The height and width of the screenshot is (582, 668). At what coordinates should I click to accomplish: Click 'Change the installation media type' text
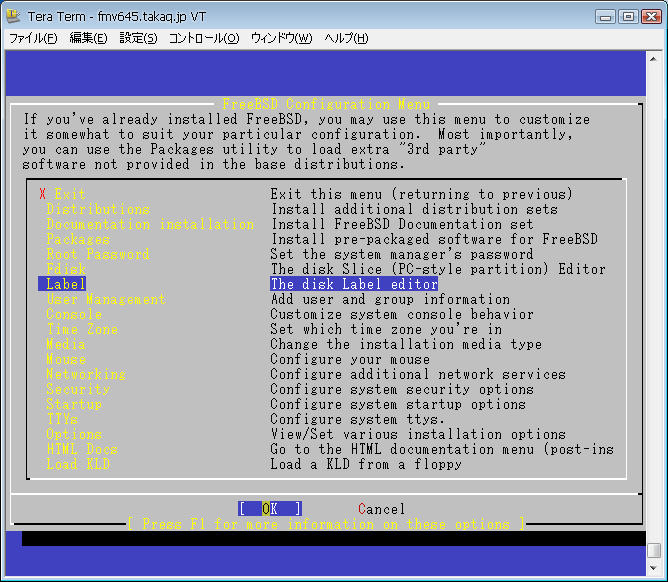click(x=406, y=344)
